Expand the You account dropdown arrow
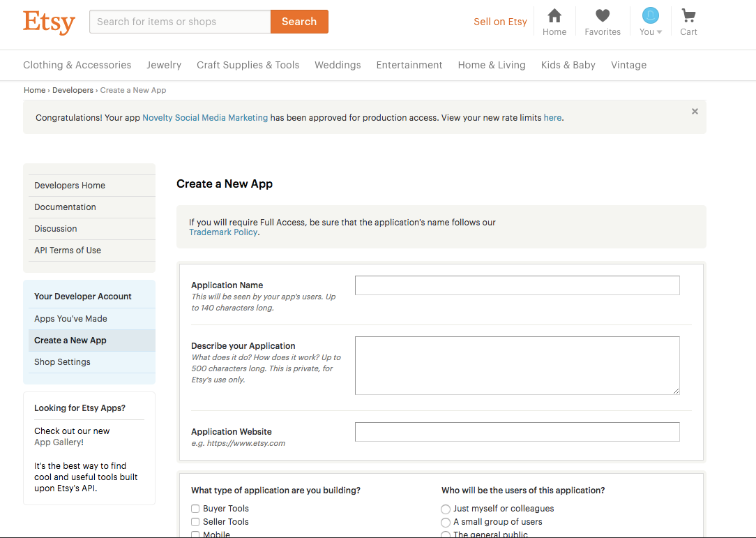 click(659, 32)
